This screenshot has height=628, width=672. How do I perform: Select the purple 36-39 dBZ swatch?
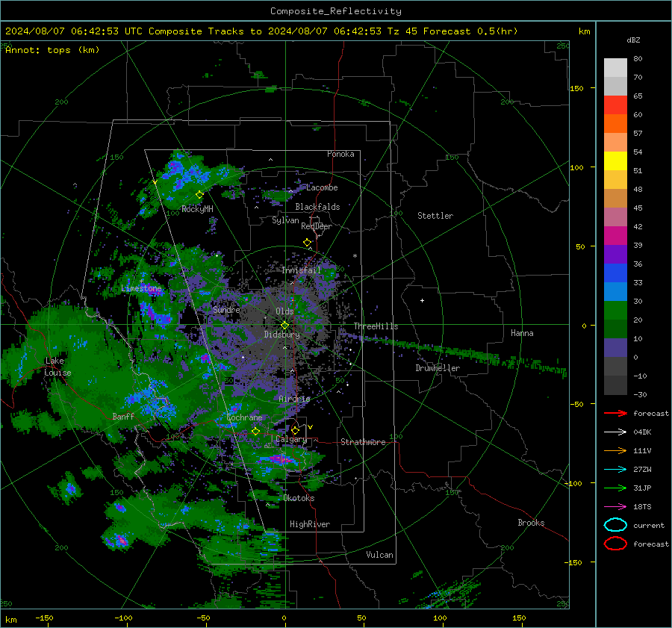tap(615, 254)
